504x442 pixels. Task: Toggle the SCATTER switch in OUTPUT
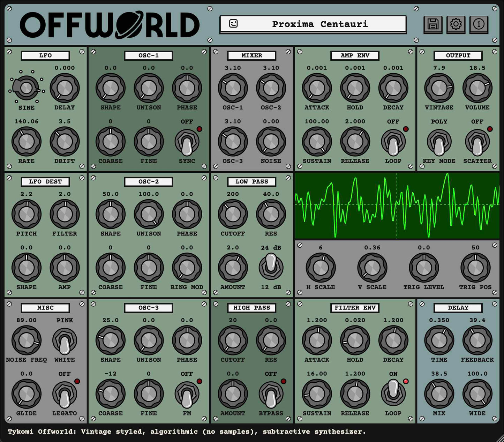477,142
